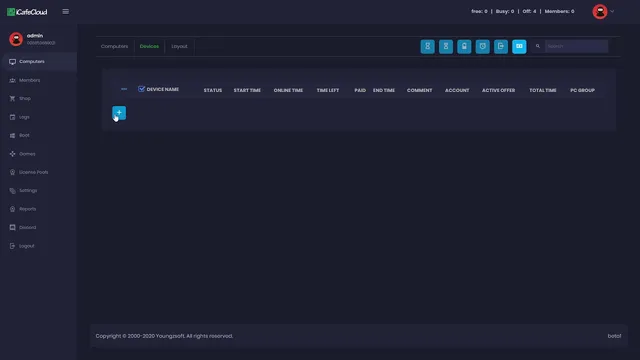Viewport: 640px width, 360px height.
Task: Click the first hourglass toolbar button
Action: (x=427, y=47)
